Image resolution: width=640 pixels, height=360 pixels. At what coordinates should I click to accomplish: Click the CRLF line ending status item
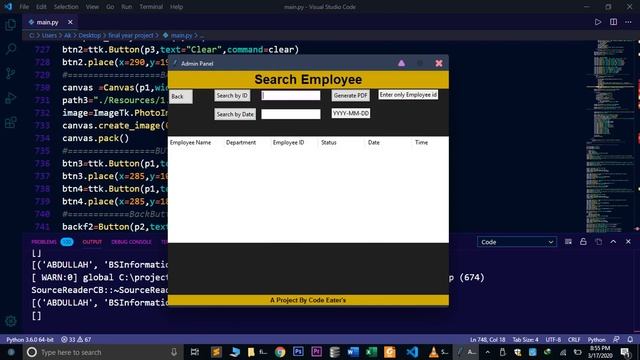574,340
